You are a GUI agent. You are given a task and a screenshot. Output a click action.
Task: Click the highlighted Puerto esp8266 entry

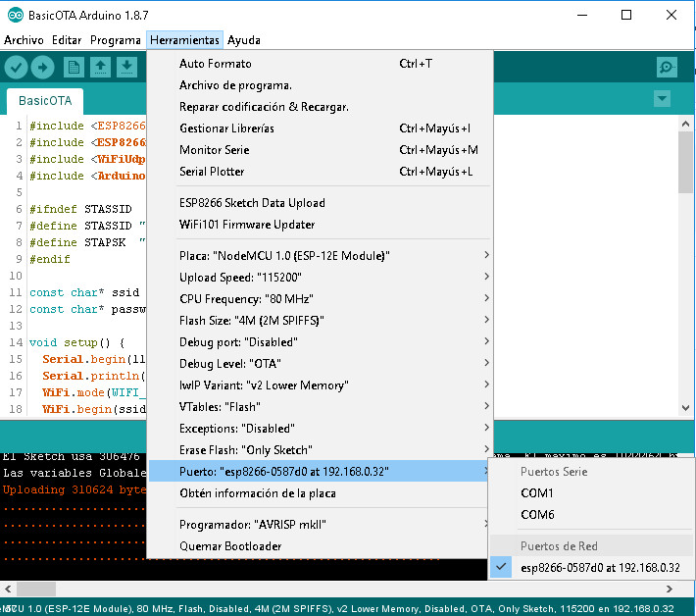[x=320, y=472]
